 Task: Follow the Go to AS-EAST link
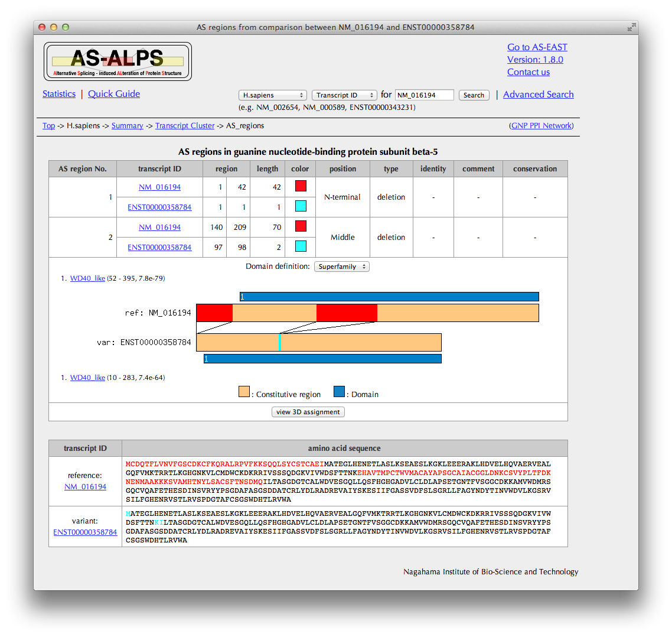coord(537,47)
